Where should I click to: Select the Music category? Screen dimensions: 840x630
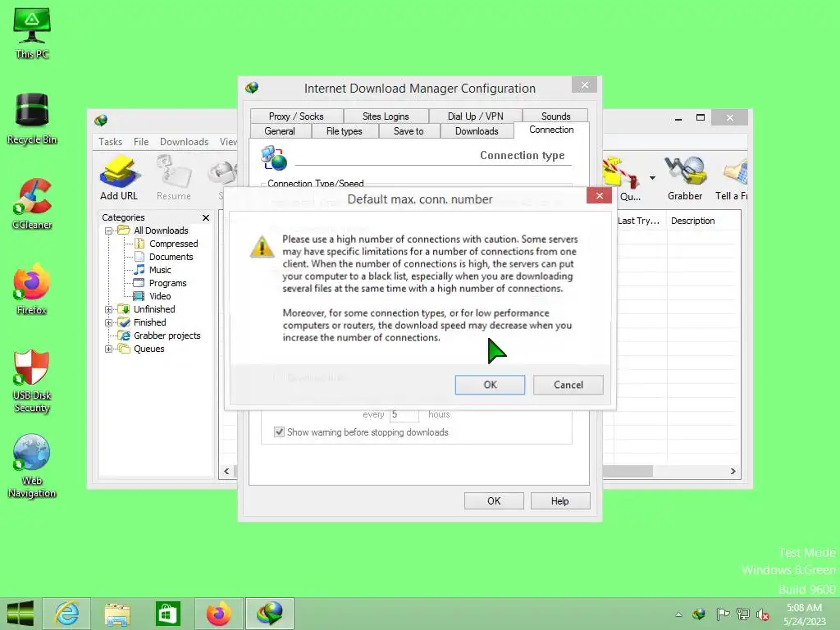point(160,270)
